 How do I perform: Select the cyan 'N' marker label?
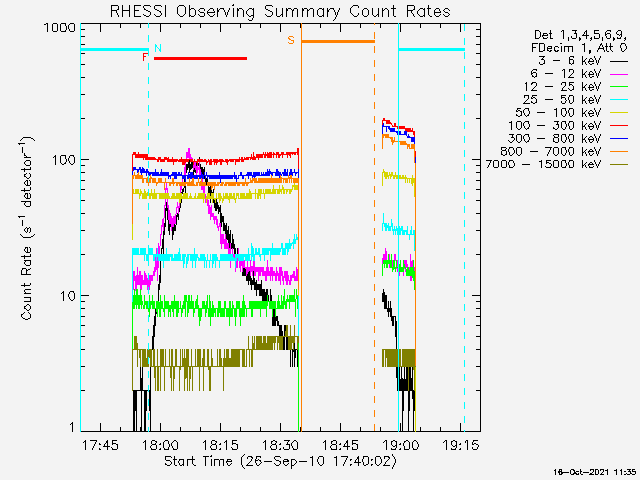[157, 48]
